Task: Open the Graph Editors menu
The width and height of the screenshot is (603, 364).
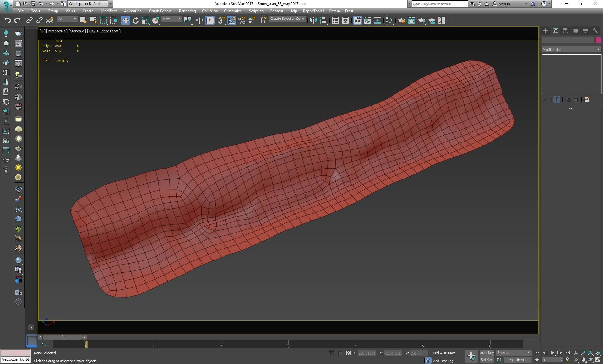Action: (x=160, y=11)
